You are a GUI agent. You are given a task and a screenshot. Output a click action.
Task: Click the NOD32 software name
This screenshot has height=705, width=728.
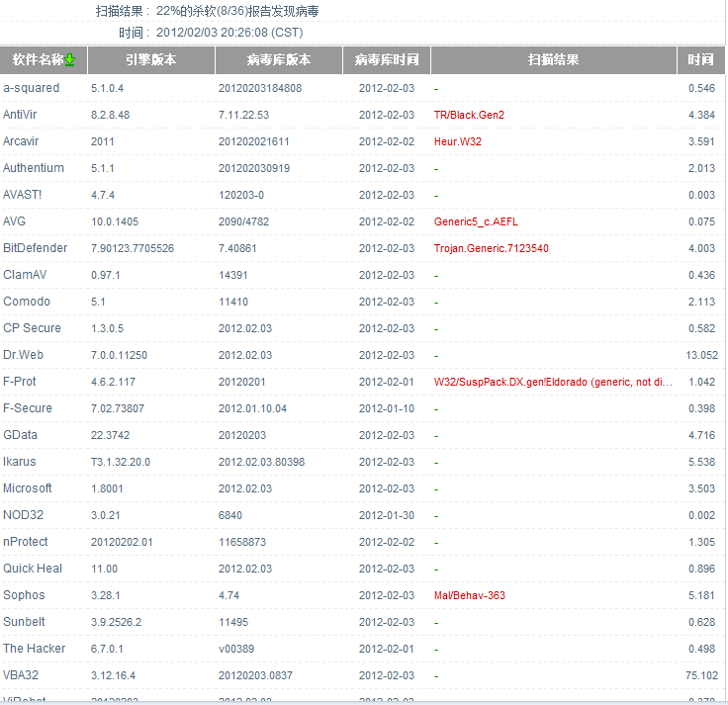23,515
